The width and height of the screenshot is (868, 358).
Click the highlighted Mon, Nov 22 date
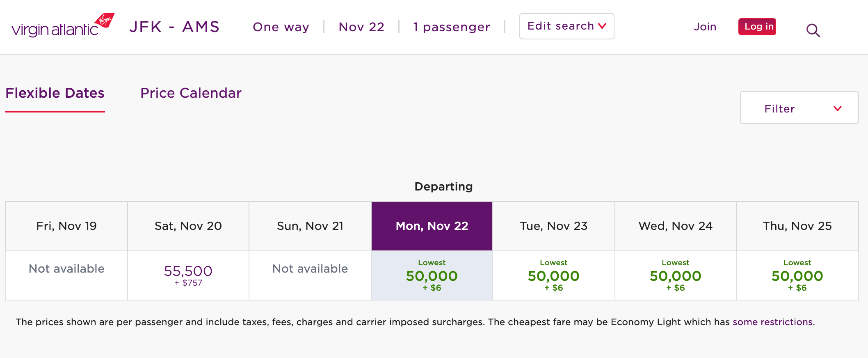pyautogui.click(x=432, y=226)
